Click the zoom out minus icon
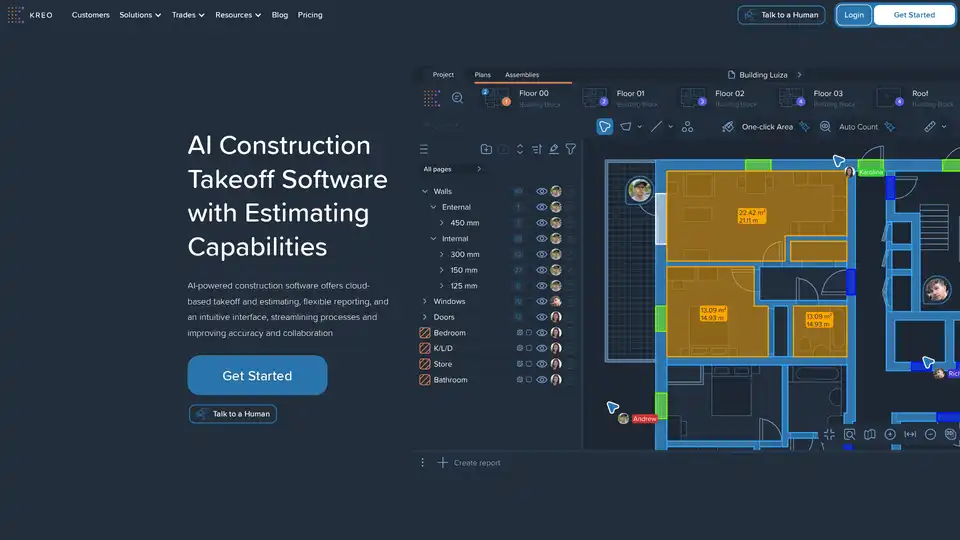 click(930, 434)
